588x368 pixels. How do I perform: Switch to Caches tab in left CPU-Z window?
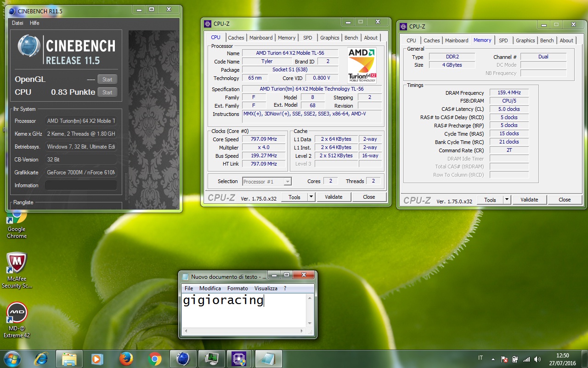click(x=236, y=38)
